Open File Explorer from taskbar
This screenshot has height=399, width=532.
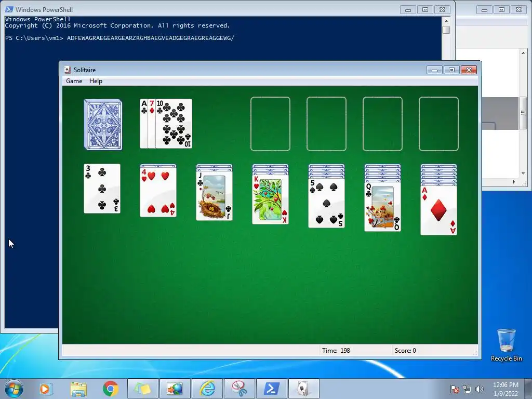(78, 389)
